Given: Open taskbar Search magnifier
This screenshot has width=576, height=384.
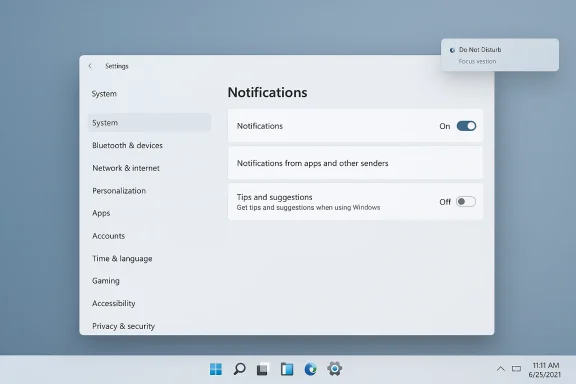Looking at the screenshot, I should (240, 369).
